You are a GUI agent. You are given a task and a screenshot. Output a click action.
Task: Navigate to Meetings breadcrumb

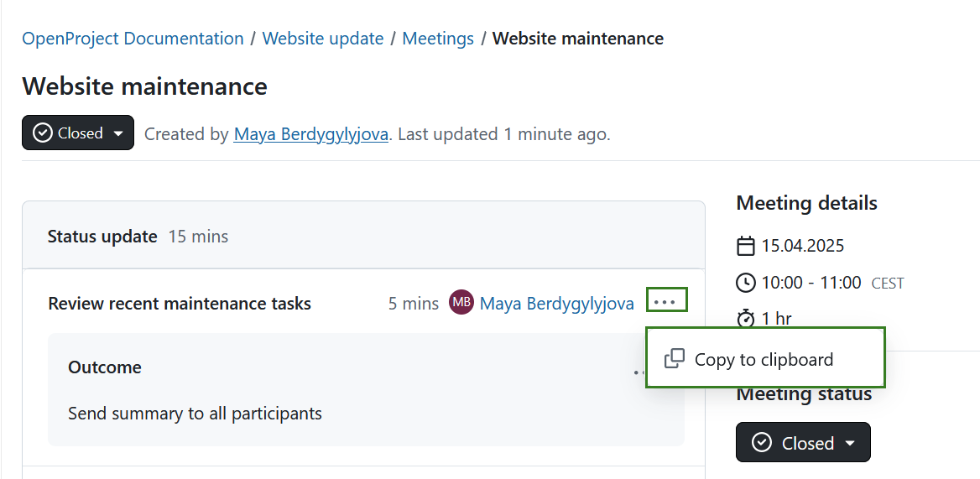click(438, 39)
